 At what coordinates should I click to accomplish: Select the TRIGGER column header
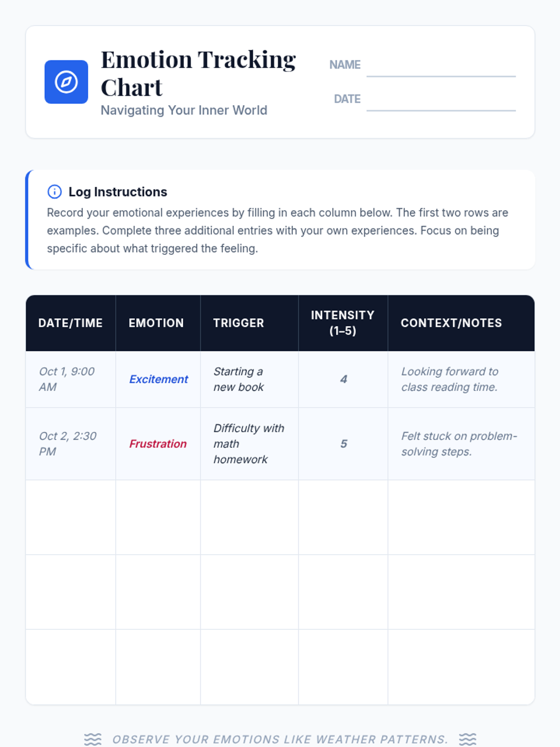(x=249, y=323)
